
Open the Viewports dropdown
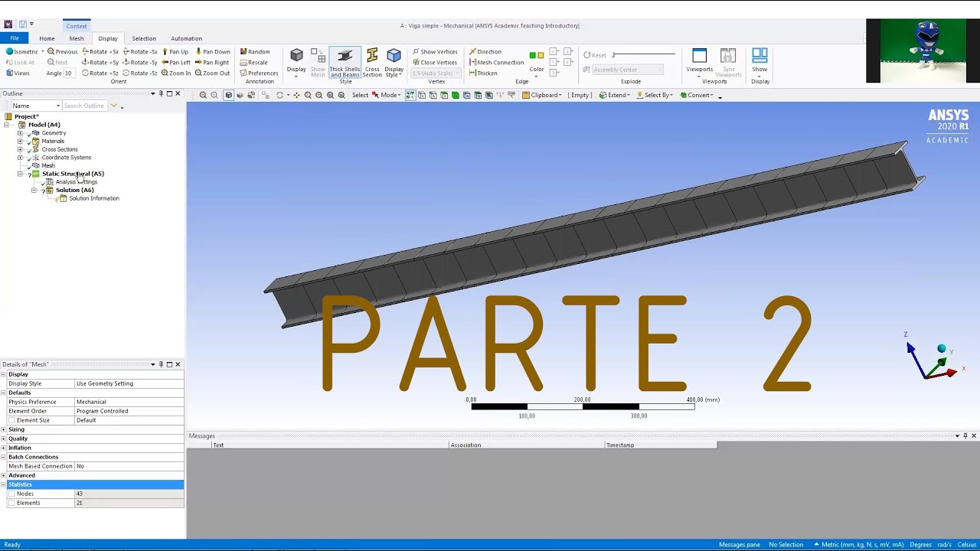pyautogui.click(x=699, y=61)
